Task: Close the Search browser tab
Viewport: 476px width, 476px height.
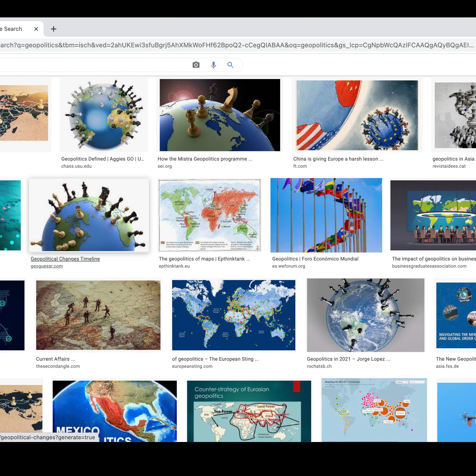Action: click(36, 29)
